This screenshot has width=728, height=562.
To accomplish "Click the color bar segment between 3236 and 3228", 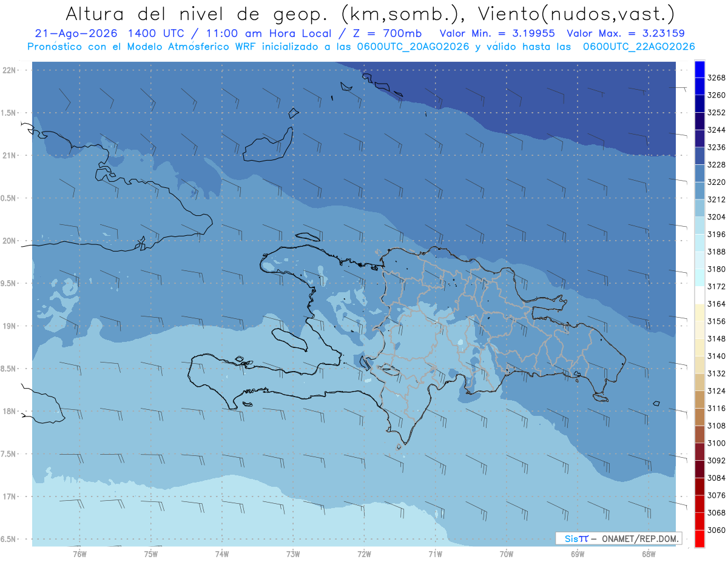I will [x=699, y=156].
